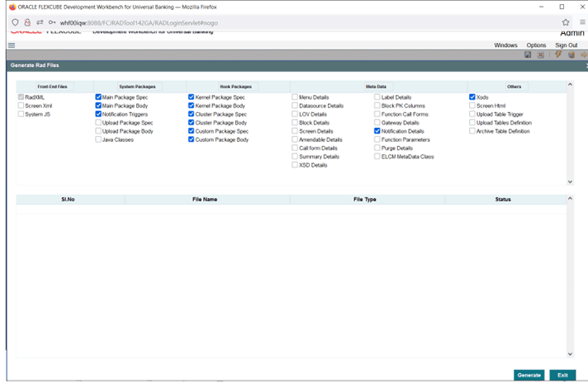Check Block Details

point(295,122)
